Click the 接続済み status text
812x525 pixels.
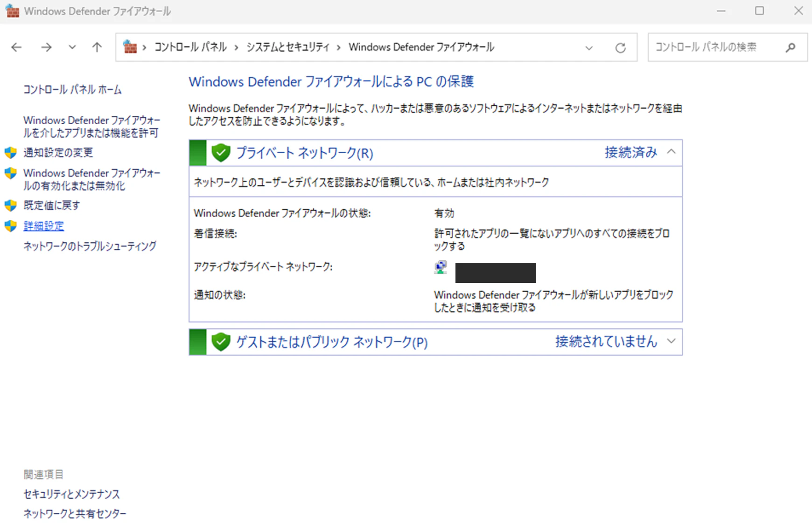point(631,152)
